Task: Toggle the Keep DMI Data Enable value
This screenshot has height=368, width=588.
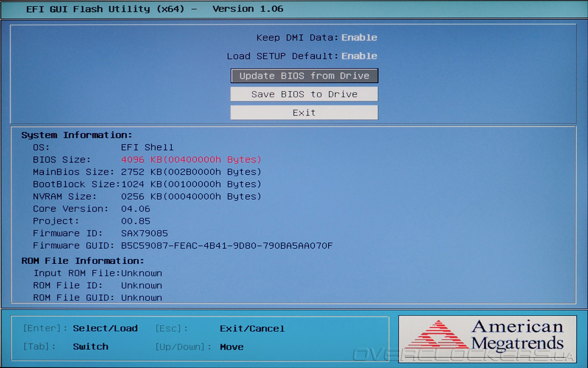Action: (x=359, y=37)
